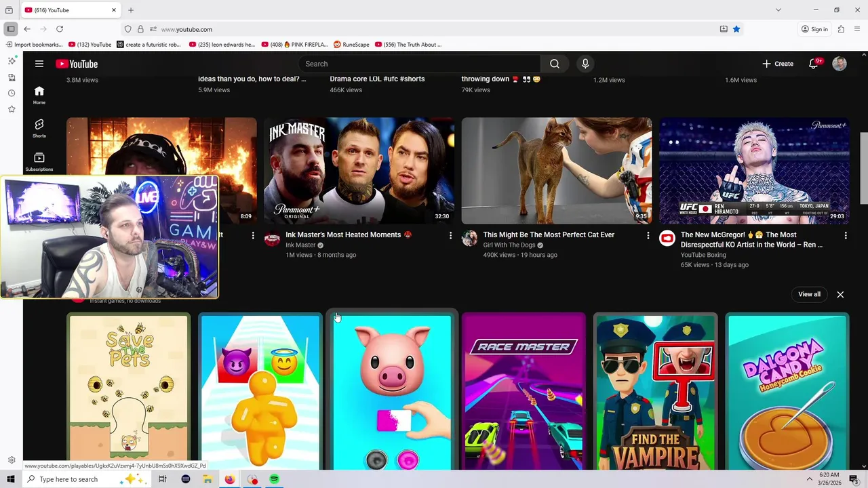This screenshot has height=488, width=868.
Task: Click the YouTube logo
Action: coord(77,64)
